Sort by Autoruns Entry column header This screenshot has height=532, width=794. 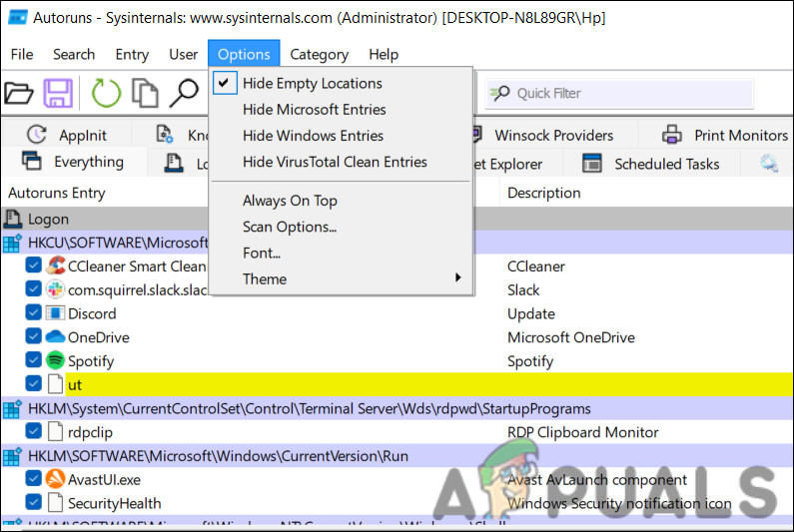coord(57,193)
